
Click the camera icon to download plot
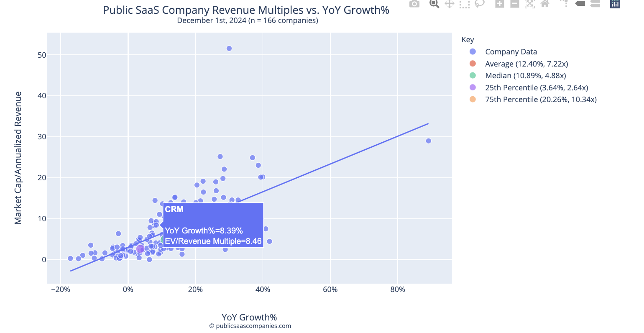pyautogui.click(x=414, y=4)
